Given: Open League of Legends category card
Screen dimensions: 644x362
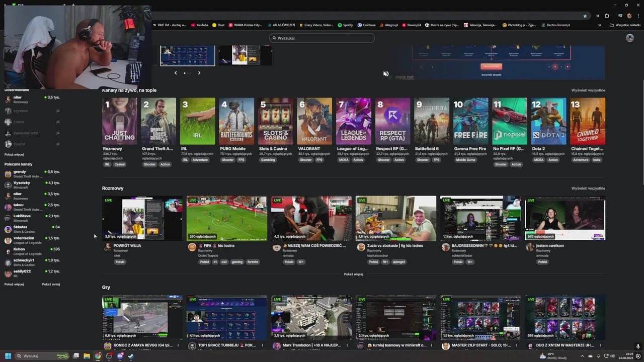Looking at the screenshot, I should pyautogui.click(x=353, y=121).
